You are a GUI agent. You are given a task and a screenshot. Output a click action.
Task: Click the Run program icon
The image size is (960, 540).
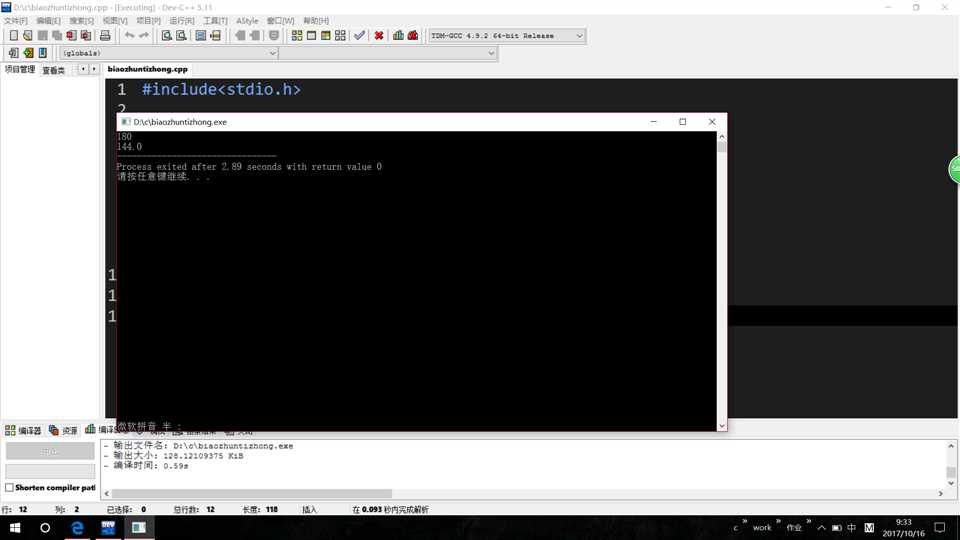(x=312, y=36)
